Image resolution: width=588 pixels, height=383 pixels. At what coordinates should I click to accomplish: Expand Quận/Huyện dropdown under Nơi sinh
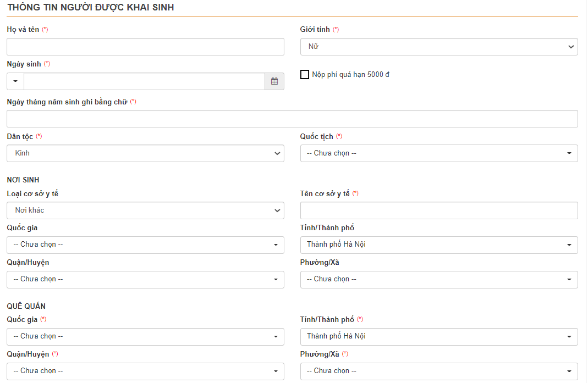coord(145,279)
